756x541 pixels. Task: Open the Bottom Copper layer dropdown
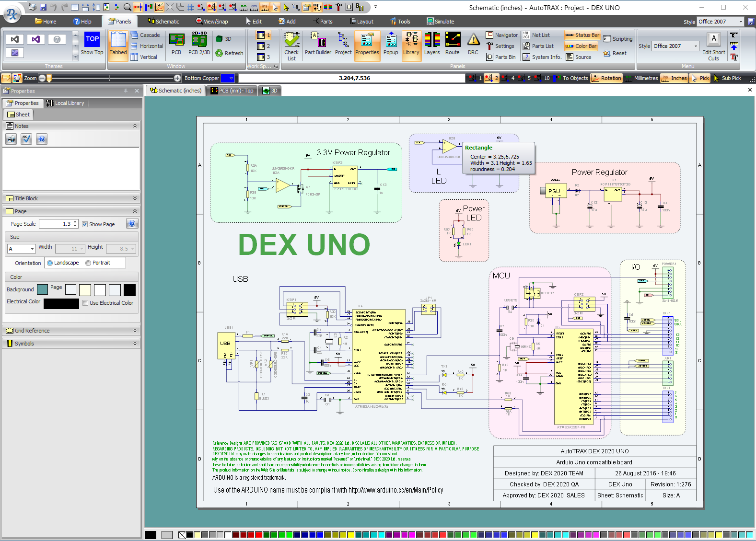click(231, 78)
